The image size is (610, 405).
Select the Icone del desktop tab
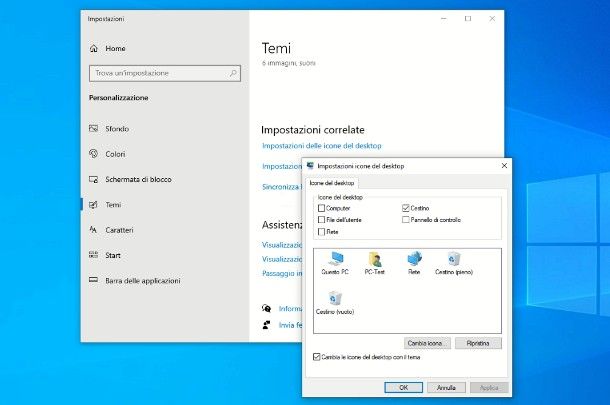click(332, 183)
